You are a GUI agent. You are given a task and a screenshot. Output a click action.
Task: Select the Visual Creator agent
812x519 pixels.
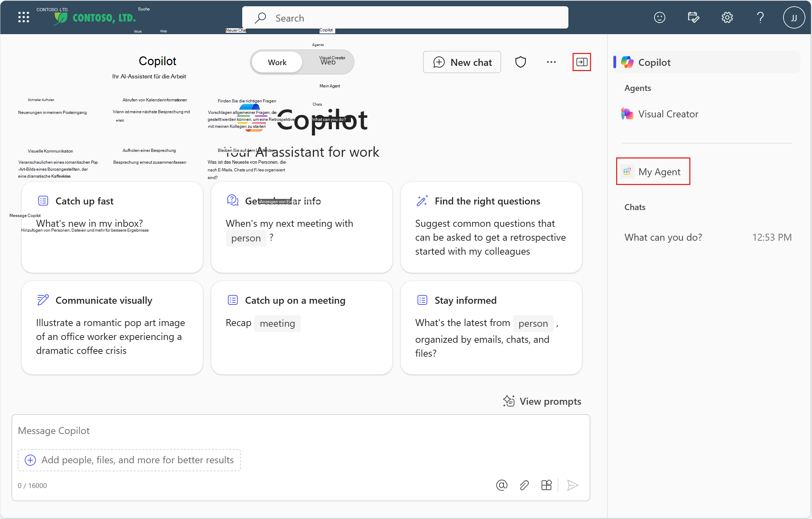[x=668, y=114]
